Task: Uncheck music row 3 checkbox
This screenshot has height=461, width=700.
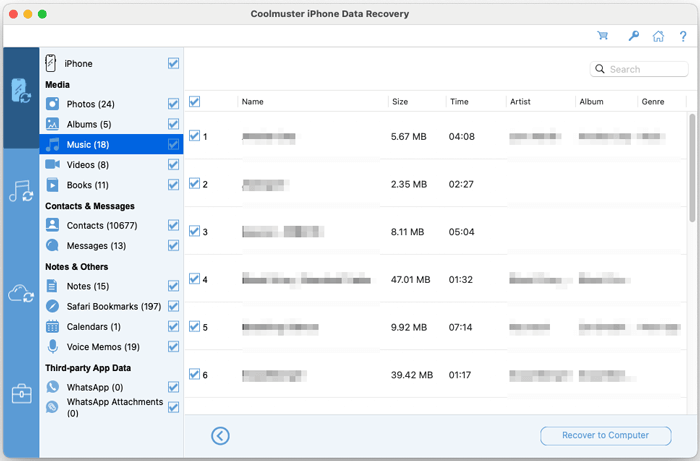Action: pos(194,231)
